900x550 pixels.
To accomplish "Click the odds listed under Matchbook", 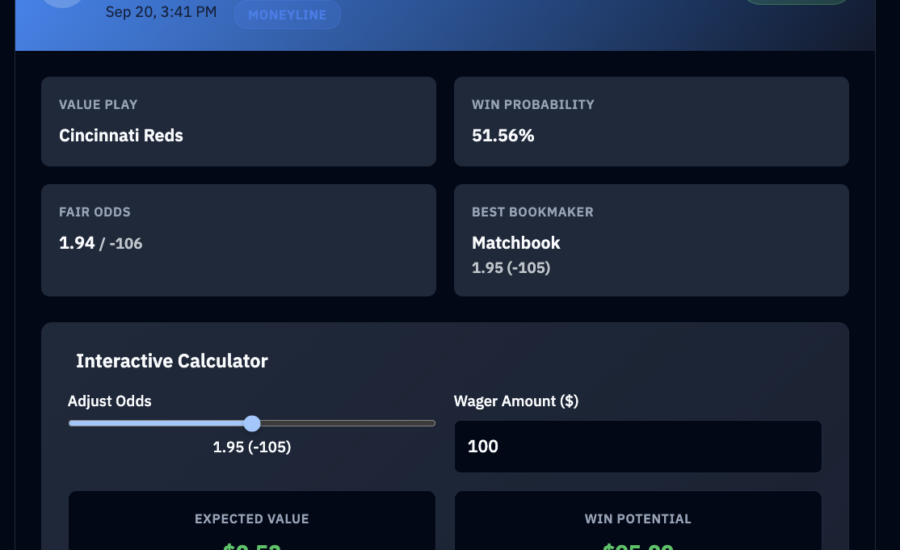I will click(x=511, y=268).
